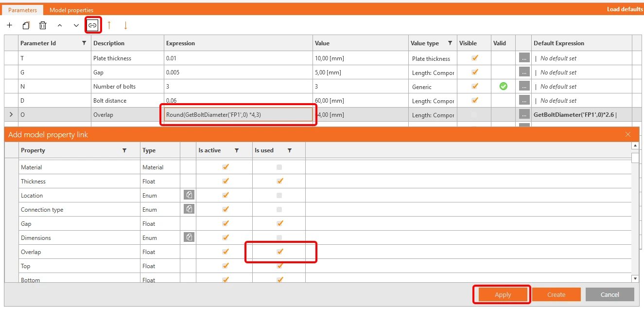
Task: Open the model property link icon
Action: pos(92,25)
